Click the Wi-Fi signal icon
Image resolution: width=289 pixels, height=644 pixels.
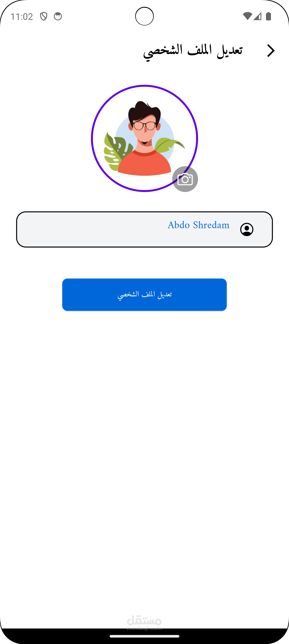247,16
